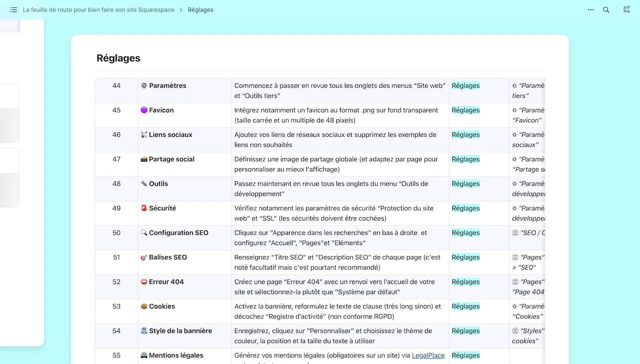Select the "Favicon" cell text
Viewport: 640px width, 364px height.
coord(161,110)
